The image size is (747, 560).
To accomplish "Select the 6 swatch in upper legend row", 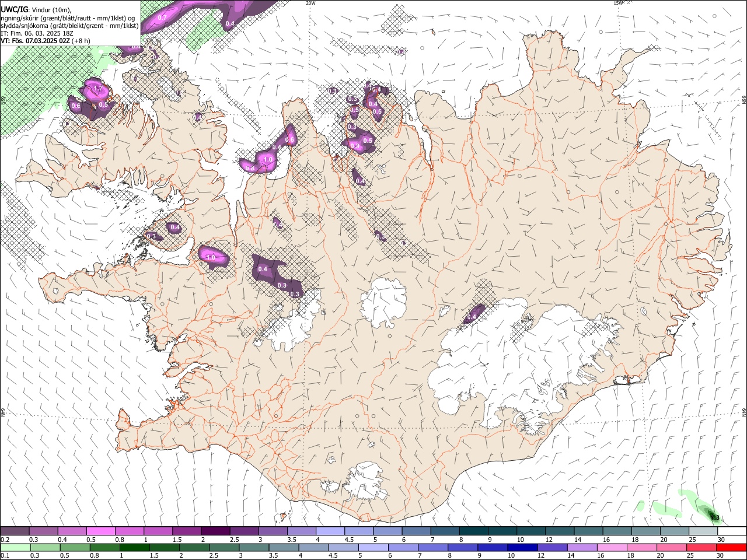I will 416,531.
